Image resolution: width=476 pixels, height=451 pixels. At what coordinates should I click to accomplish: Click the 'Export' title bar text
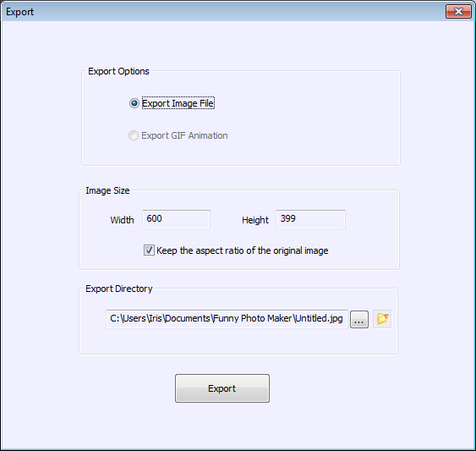tap(19, 12)
